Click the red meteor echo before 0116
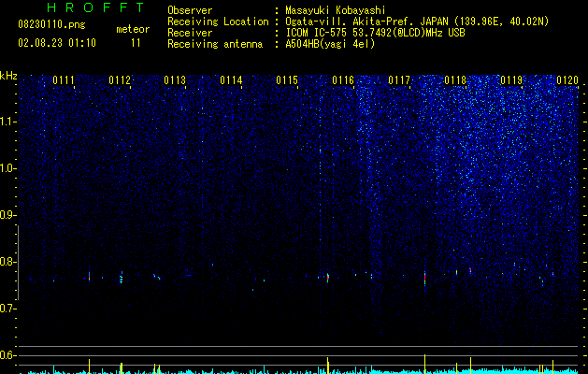Image resolution: width=588 pixels, height=374 pixels. (328, 278)
